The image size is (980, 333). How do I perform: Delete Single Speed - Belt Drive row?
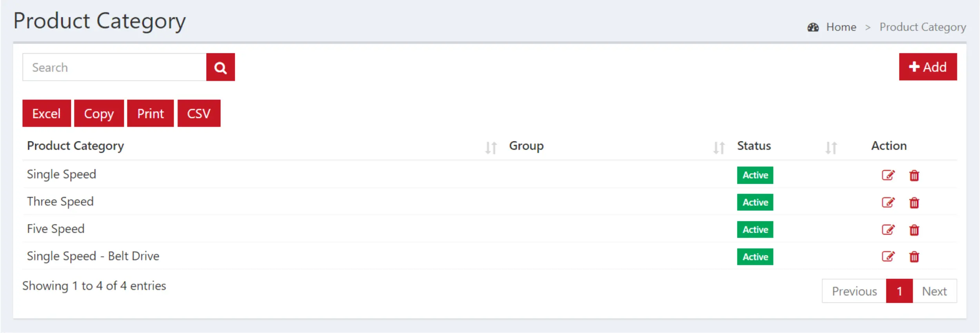914,257
